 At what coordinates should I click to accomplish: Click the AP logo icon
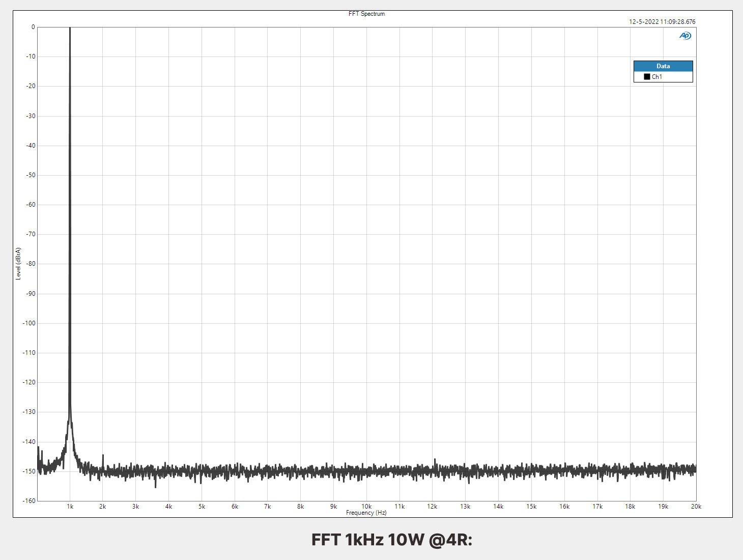pos(685,36)
